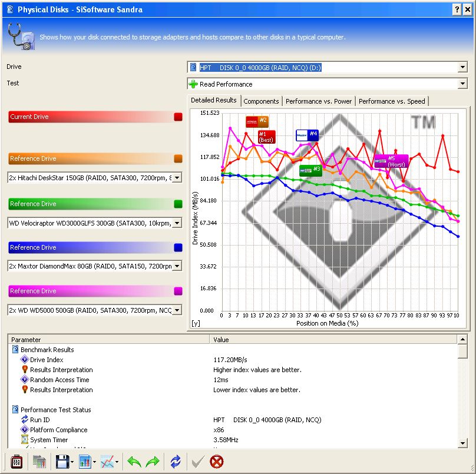Click the floppy disk save icon

62,462
